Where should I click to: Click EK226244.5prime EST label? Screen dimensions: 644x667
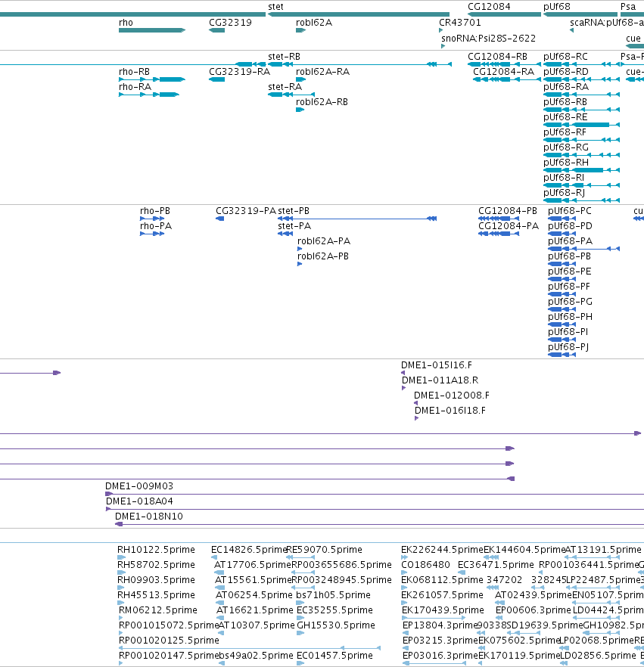[x=442, y=550]
